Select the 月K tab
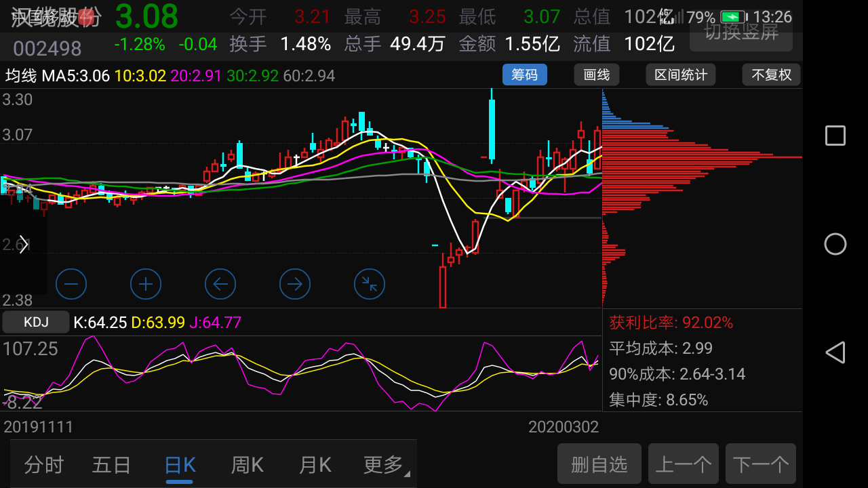Screen dimensions: 868x488 tap(315, 465)
